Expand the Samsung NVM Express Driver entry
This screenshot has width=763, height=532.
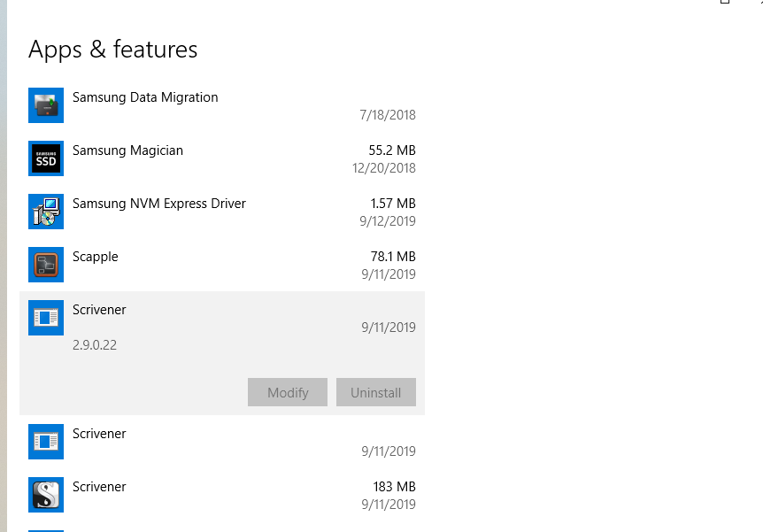coord(221,212)
